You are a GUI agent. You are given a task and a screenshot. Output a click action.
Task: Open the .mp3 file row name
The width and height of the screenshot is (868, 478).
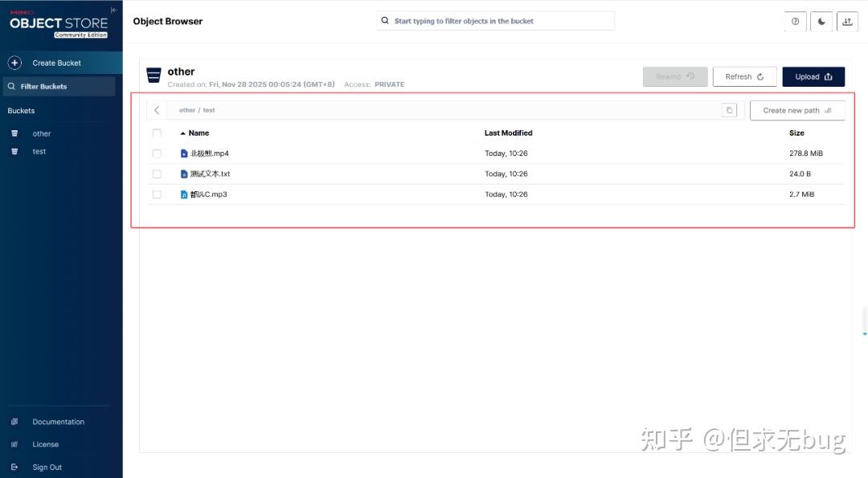[x=209, y=194]
